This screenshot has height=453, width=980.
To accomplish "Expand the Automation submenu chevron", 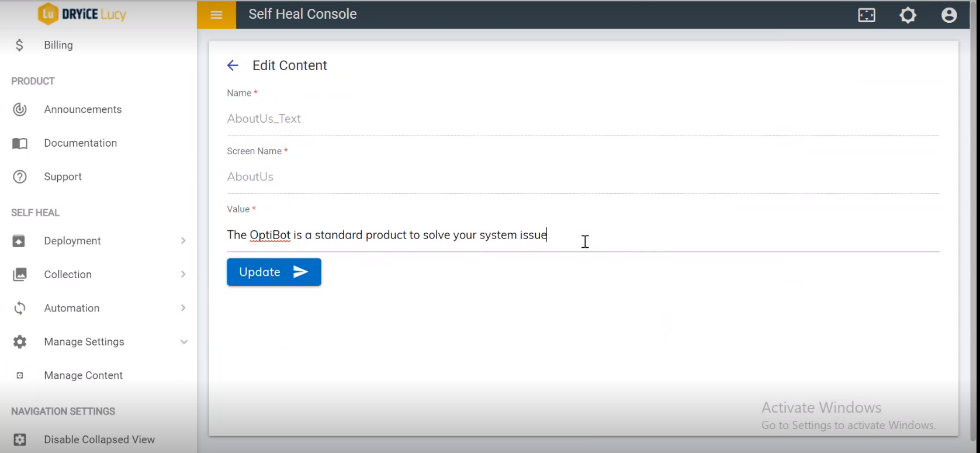I will coord(183,308).
